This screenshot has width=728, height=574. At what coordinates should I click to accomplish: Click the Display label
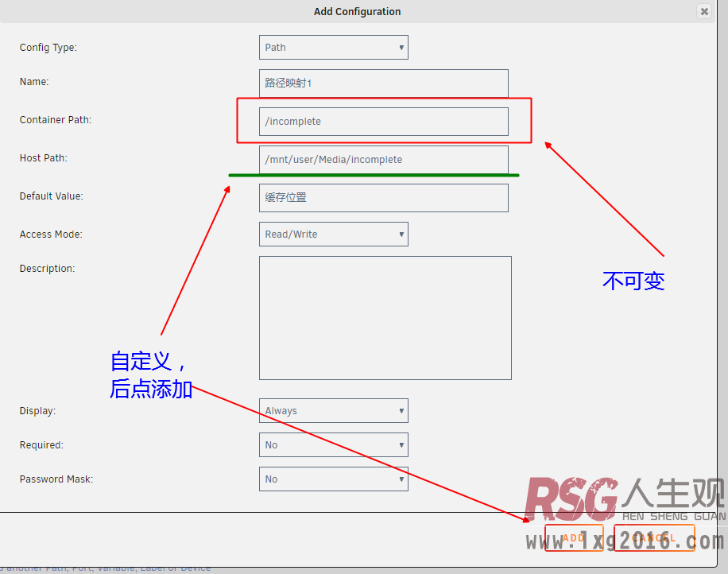(37, 410)
